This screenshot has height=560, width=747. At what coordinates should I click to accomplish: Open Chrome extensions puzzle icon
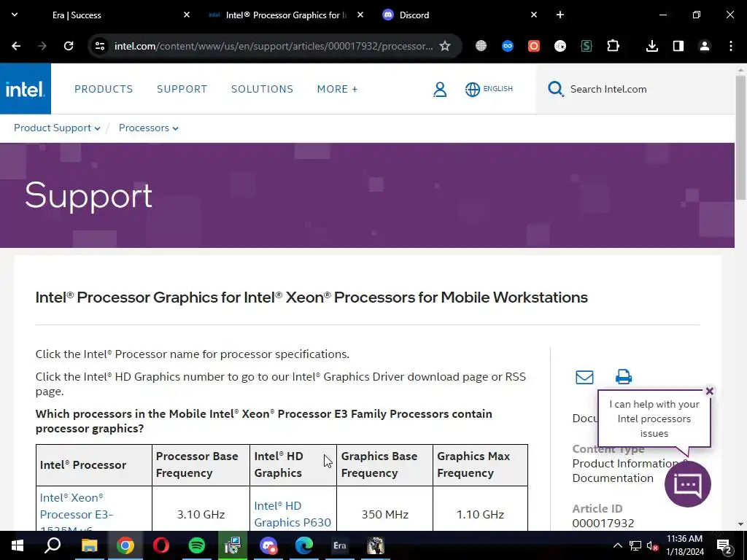tap(613, 46)
